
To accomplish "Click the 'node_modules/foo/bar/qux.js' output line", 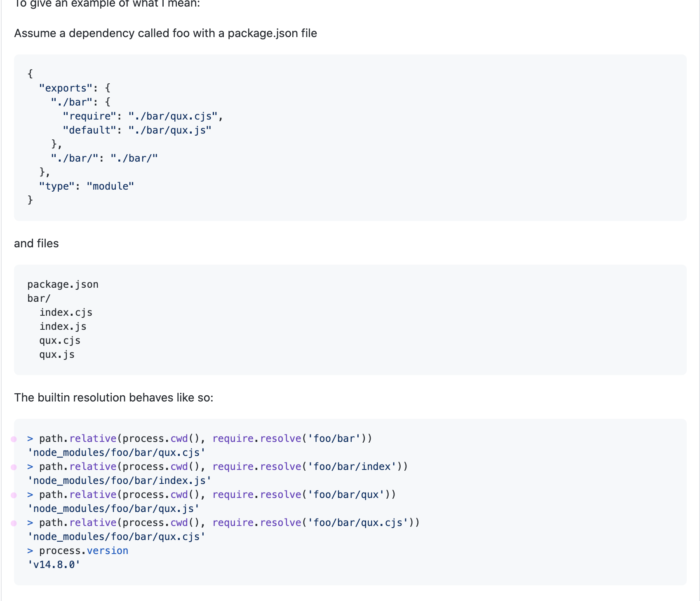I will pyautogui.click(x=113, y=509).
